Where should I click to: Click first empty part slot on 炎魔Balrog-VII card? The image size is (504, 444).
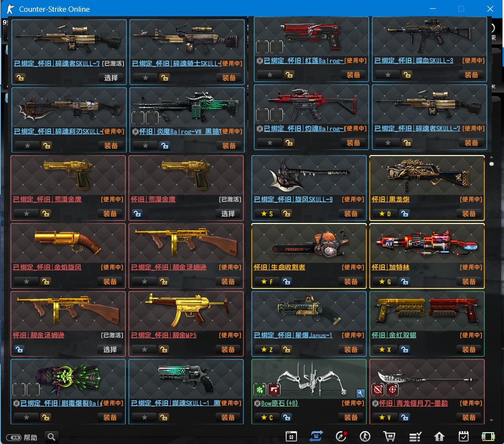tap(138, 118)
